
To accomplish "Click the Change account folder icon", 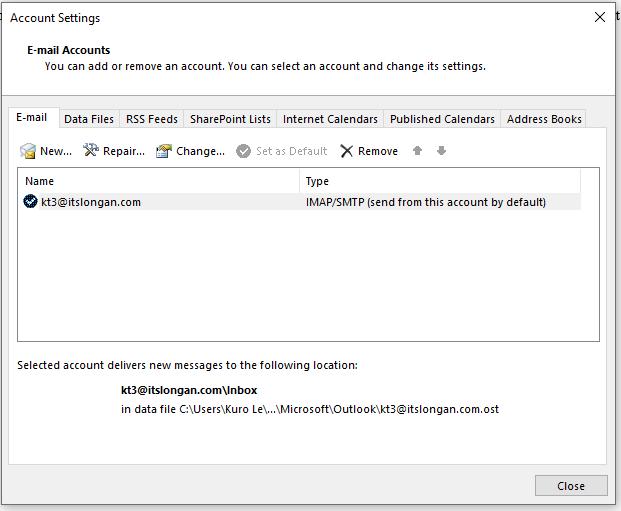I will click(x=164, y=151).
